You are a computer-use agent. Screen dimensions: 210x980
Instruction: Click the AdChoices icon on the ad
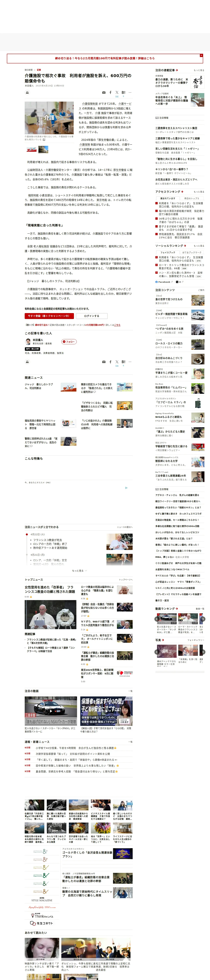[126, 487]
